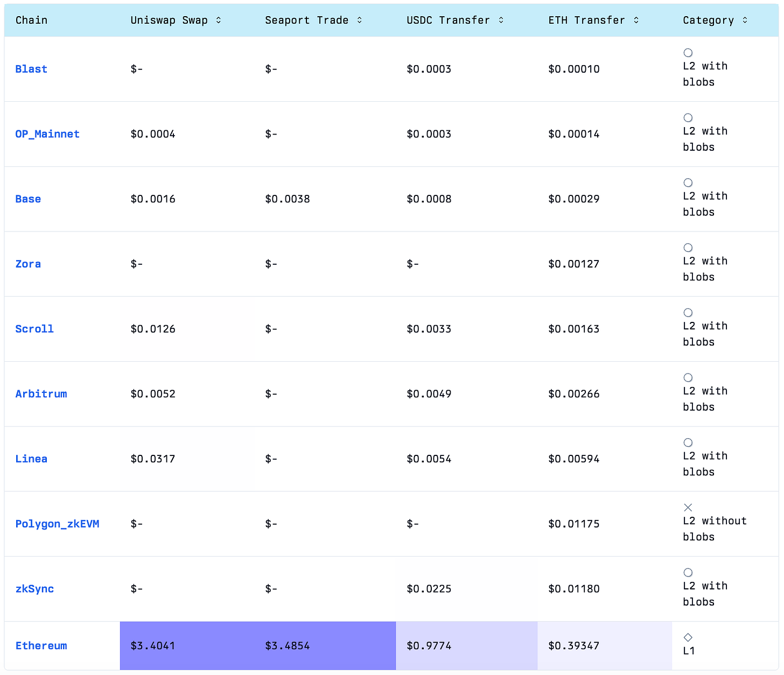Click Arbitrum ETH Transfer value $0.00266
Image resolution: width=784 pixels, height=675 pixels.
[574, 394]
